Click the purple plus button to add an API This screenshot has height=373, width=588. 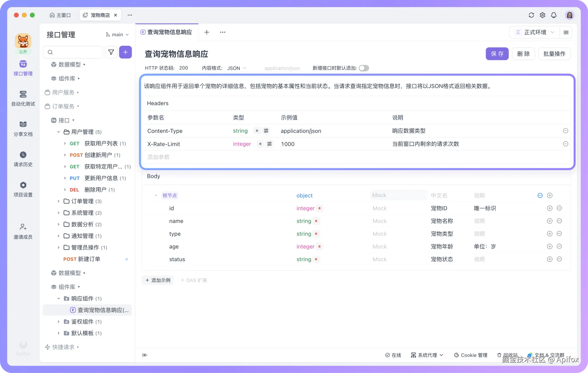[x=126, y=52]
